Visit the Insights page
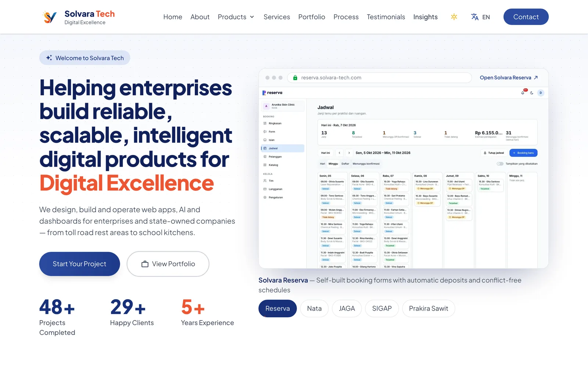This screenshot has height=368, width=588. click(x=425, y=17)
